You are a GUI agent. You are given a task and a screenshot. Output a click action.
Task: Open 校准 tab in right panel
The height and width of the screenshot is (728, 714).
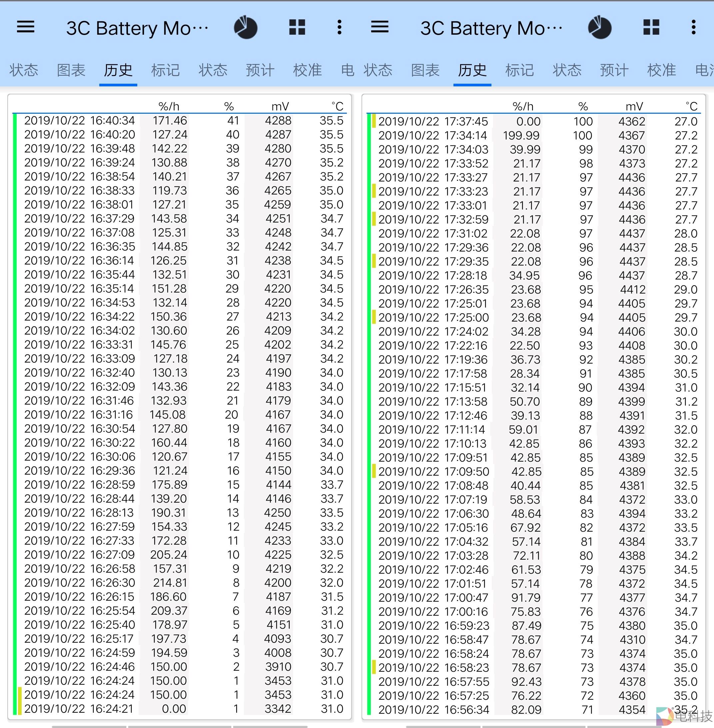point(661,70)
